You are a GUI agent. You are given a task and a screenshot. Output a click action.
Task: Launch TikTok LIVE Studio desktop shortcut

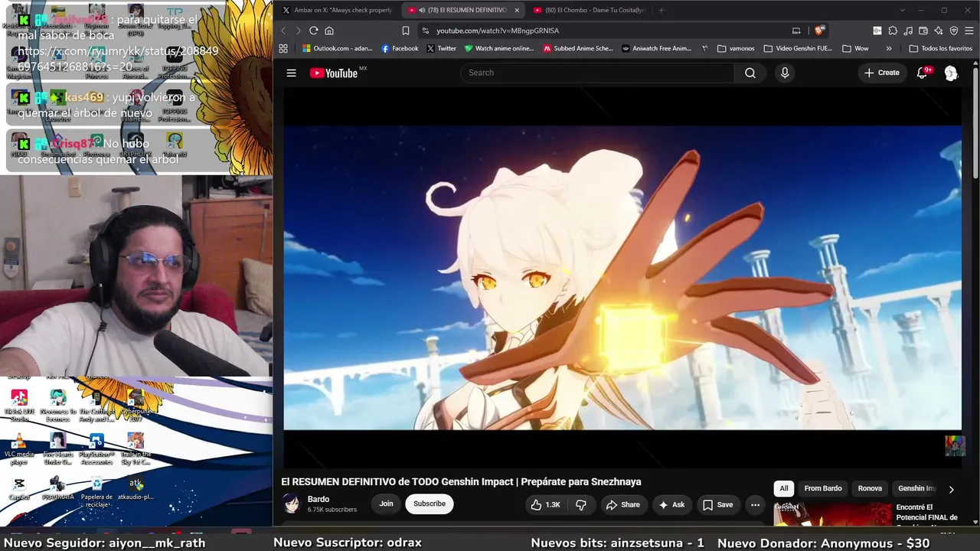19,406
